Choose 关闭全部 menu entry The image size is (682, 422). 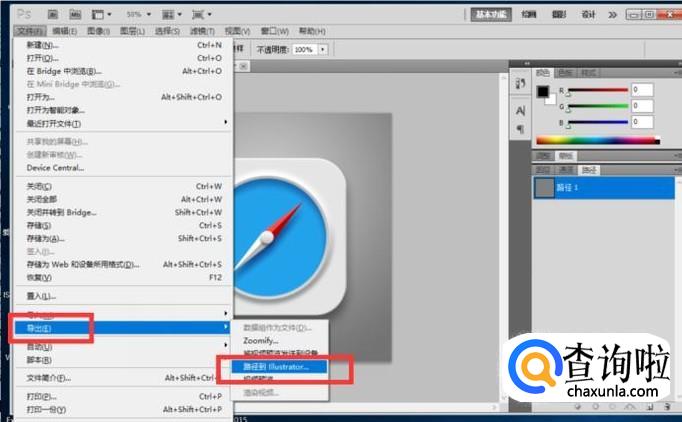(x=124, y=199)
